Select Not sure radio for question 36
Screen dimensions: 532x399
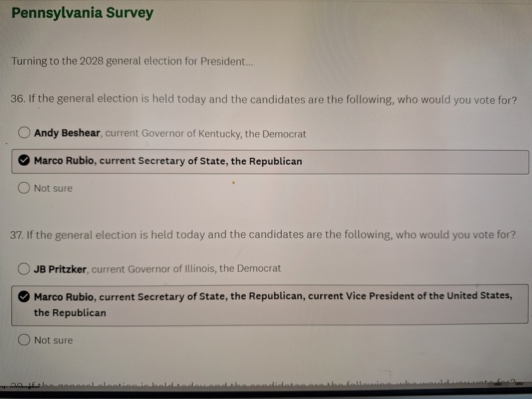pyautogui.click(x=24, y=187)
